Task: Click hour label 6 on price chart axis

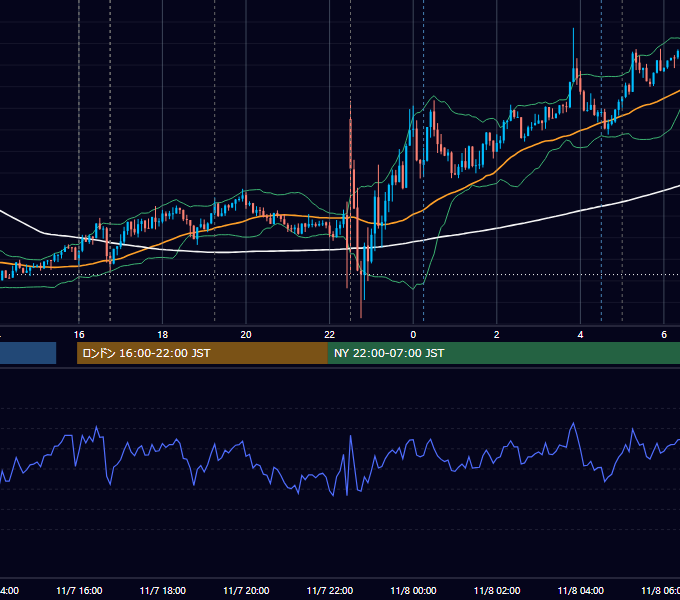Action: coord(664,335)
